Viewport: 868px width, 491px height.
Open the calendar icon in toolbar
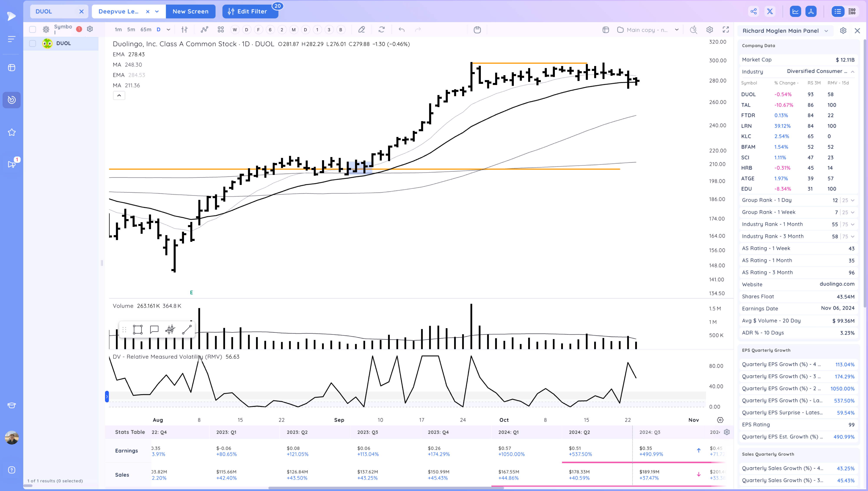click(477, 30)
